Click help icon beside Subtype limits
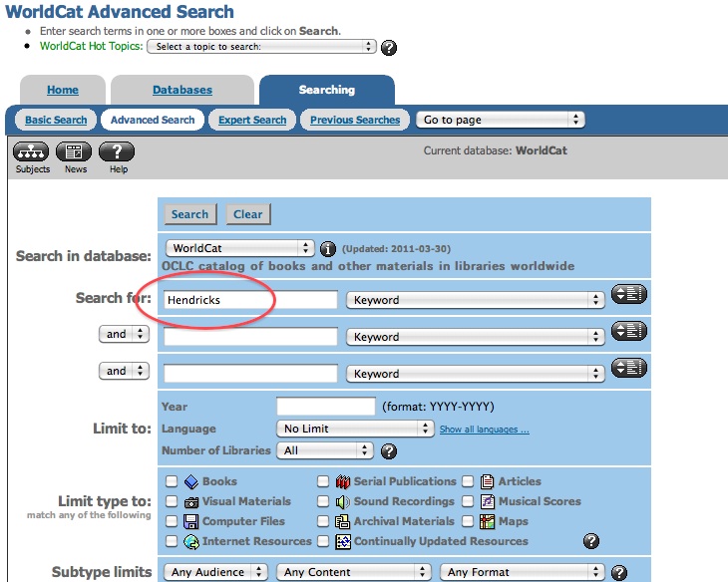 (x=619, y=573)
